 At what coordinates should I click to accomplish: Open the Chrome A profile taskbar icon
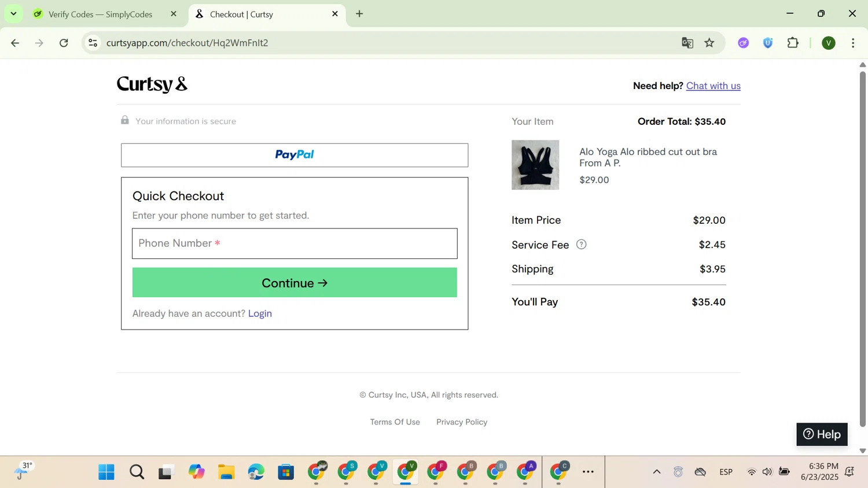click(527, 472)
